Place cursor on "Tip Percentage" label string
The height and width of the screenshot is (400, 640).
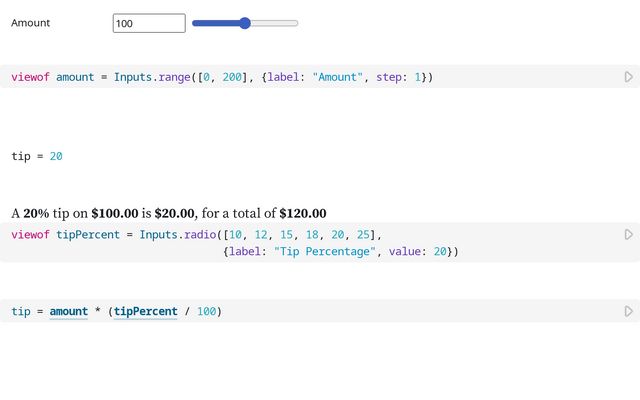point(325,252)
